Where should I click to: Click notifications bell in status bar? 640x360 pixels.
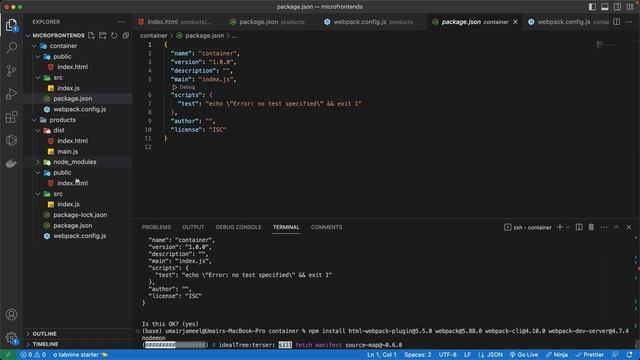629,355
